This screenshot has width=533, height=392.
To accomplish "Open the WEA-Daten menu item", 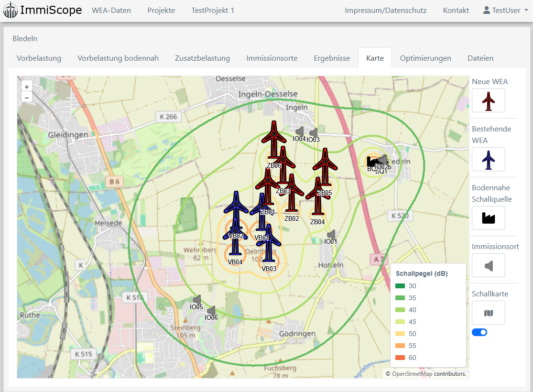I will [x=111, y=11].
